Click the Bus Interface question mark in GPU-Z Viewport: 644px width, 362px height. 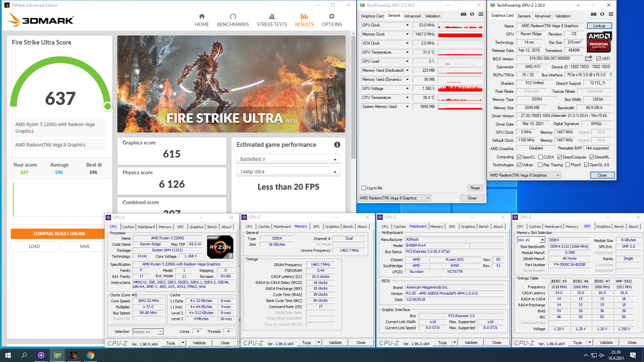tap(610, 75)
